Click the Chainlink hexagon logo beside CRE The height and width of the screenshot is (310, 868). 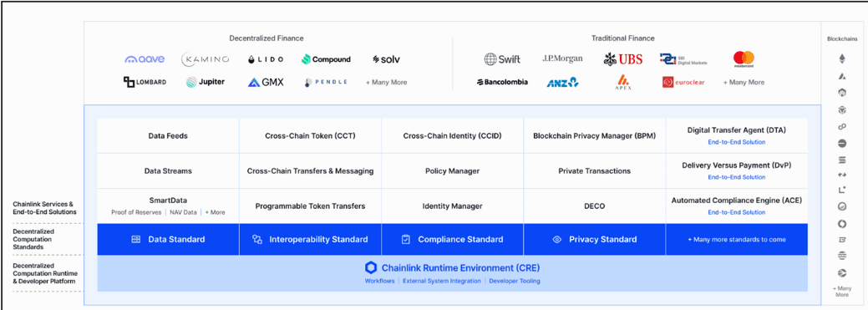click(370, 268)
